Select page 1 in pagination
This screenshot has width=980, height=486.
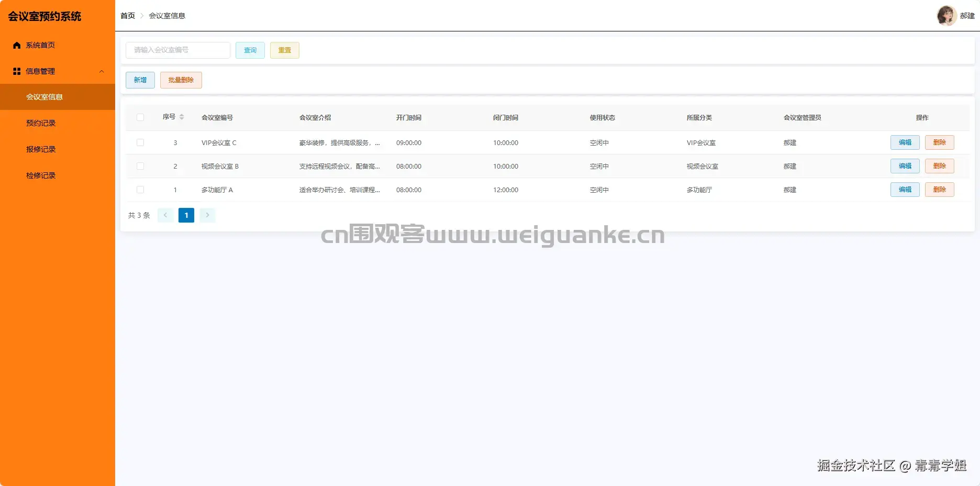click(186, 215)
